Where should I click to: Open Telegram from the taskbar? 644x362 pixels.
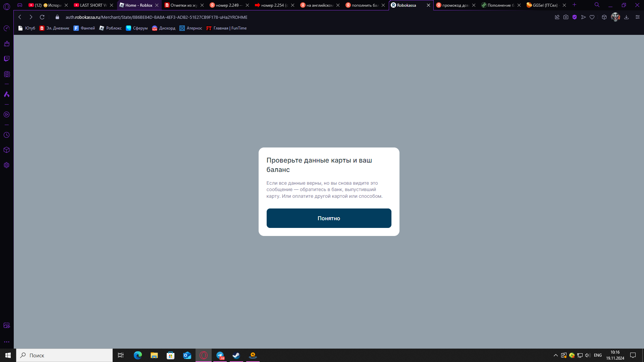220,355
